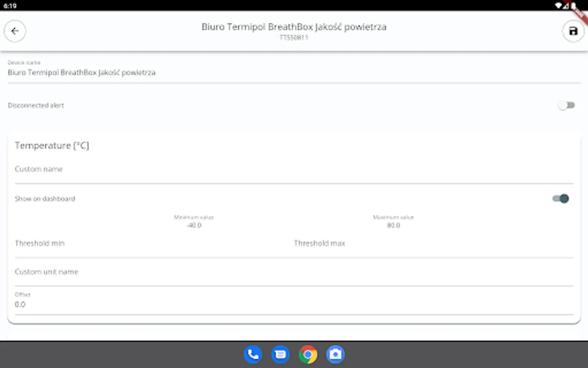The width and height of the screenshot is (588, 368).
Task: Select the Minimum value -40.0 text
Action: click(194, 225)
